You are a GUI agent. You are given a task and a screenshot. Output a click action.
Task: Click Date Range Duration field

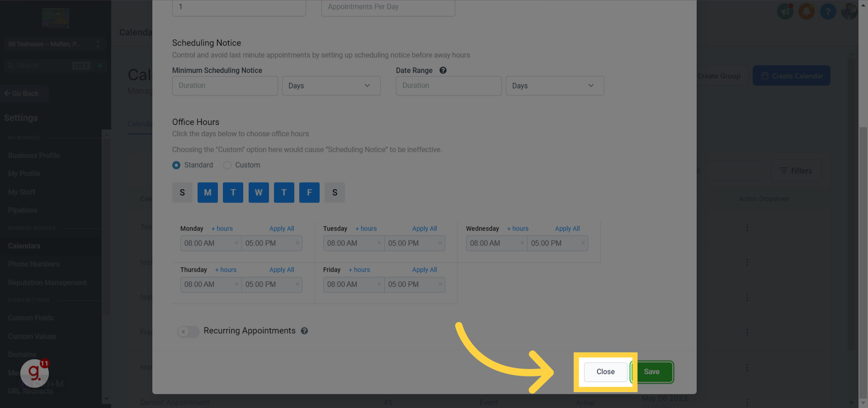449,85
